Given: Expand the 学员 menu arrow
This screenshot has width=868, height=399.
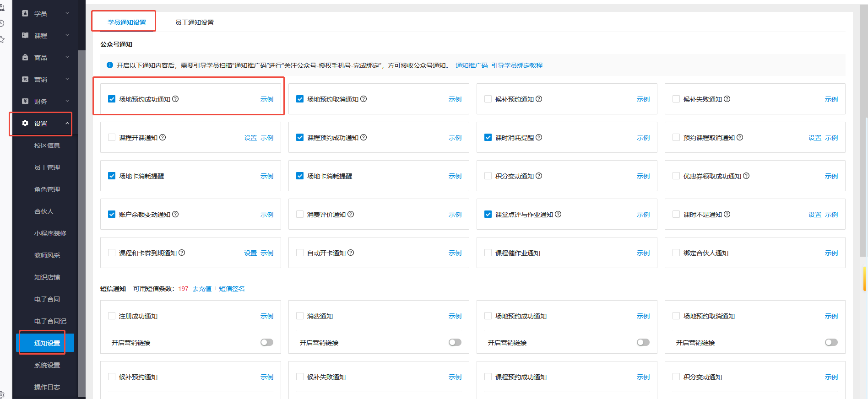Looking at the screenshot, I should coord(67,13).
